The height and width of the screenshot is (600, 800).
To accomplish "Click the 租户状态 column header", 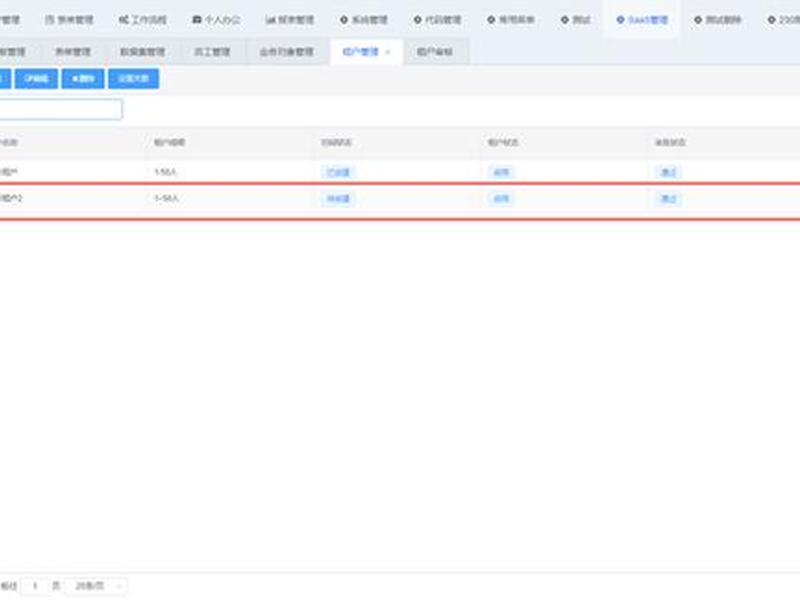I will [x=503, y=142].
